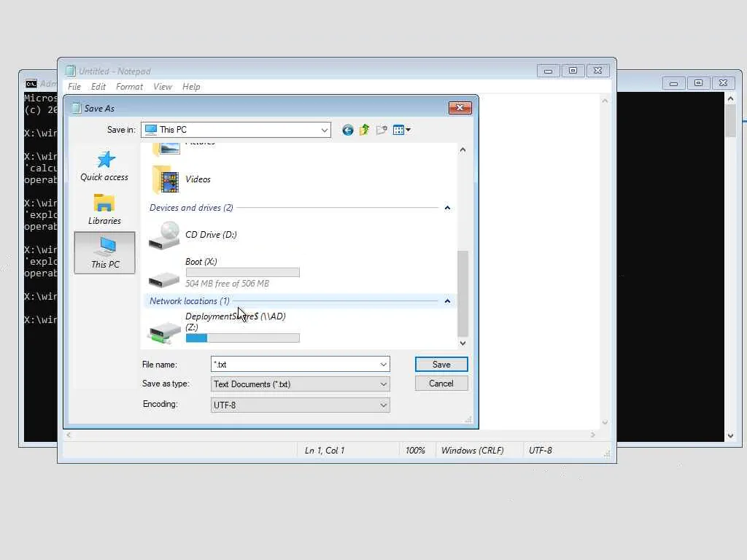
Task: Collapse the Network locations group
Action: click(447, 301)
